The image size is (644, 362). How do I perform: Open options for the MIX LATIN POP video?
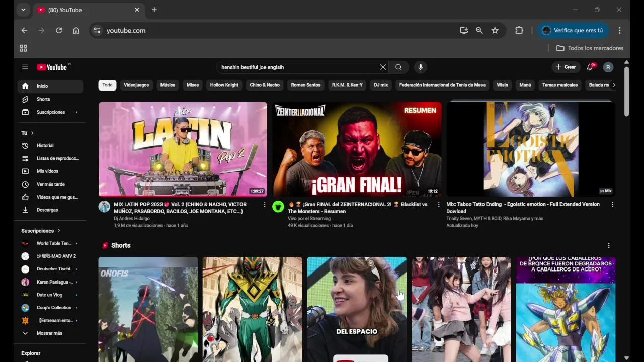click(265, 205)
